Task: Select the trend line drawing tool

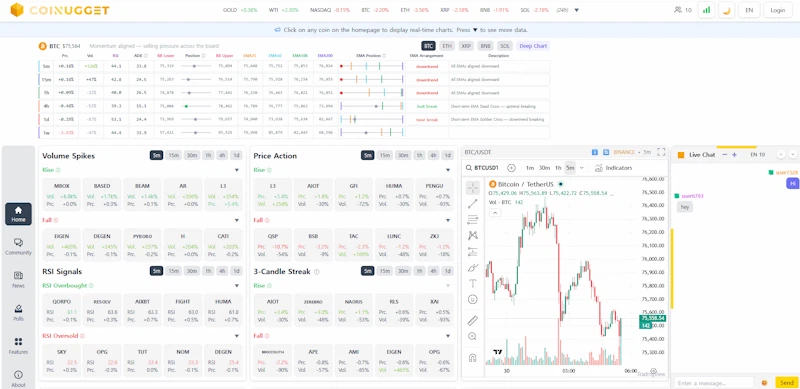Action: tap(472, 204)
